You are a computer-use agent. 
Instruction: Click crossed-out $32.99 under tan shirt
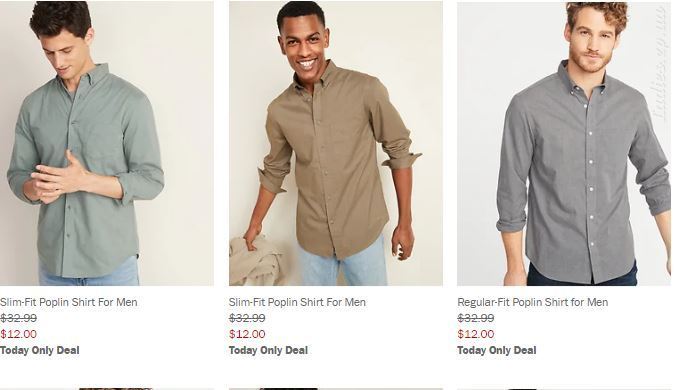[x=247, y=318]
